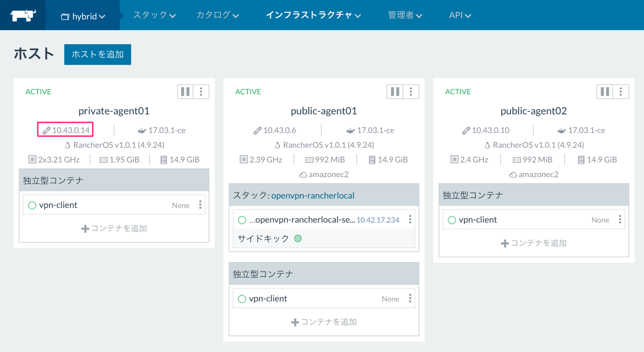Open the kebab menu for vpn-client on private-agent01
This screenshot has width=644, height=352.
pyautogui.click(x=201, y=205)
